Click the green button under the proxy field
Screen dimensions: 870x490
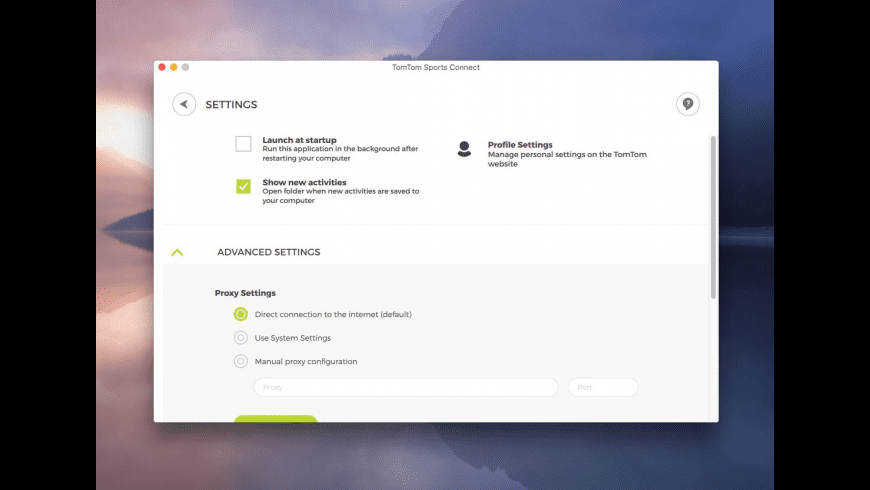pos(276,418)
